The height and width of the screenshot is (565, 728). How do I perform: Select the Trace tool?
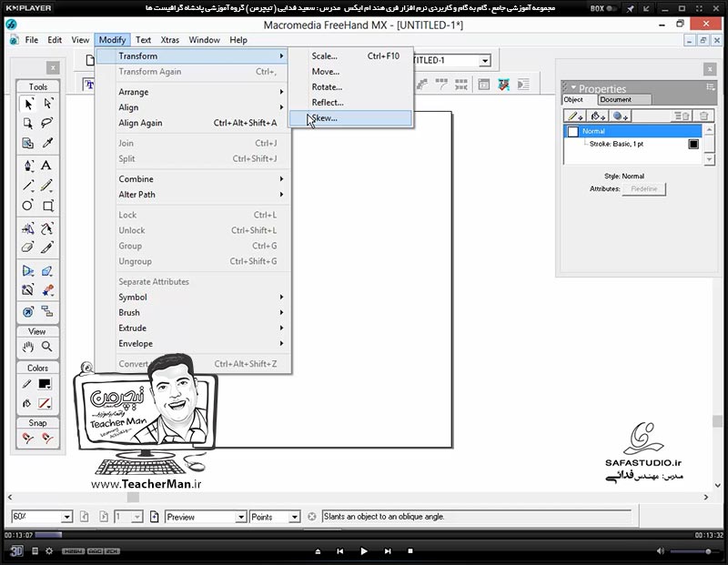28,290
